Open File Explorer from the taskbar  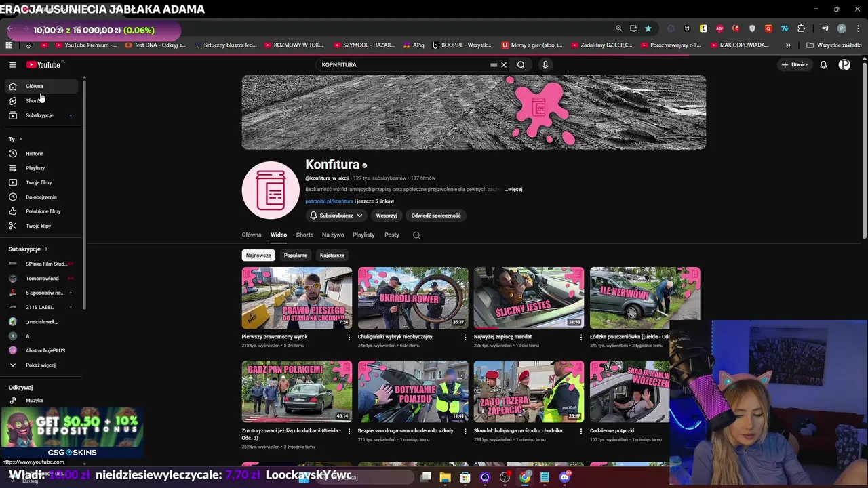pos(445,477)
